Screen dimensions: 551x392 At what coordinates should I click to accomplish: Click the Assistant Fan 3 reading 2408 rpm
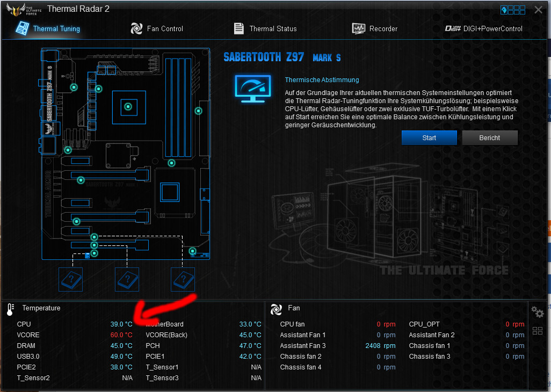click(x=380, y=346)
